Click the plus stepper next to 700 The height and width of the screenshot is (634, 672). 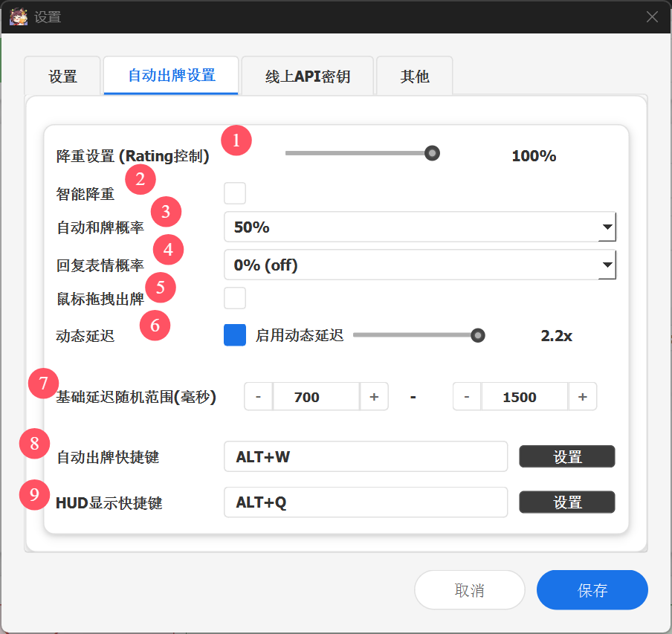click(x=372, y=396)
